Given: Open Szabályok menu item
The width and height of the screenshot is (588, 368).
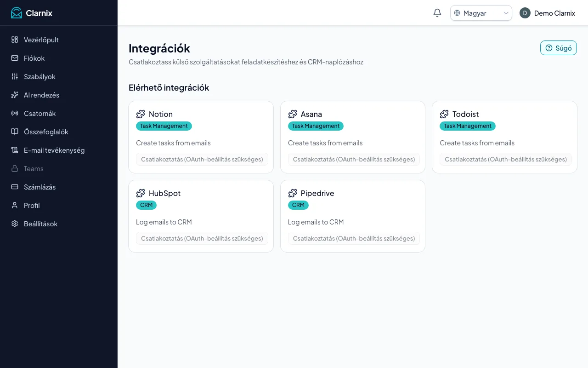Looking at the screenshot, I should (59, 76).
